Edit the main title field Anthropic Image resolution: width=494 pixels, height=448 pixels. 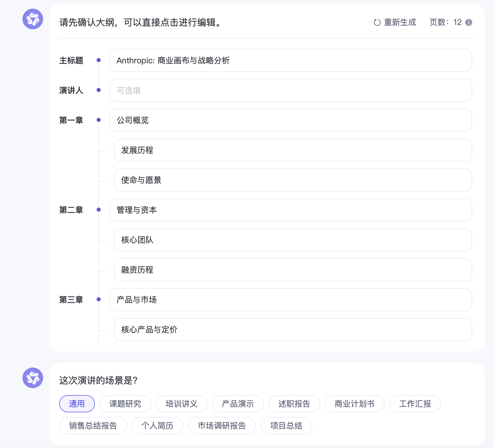point(290,60)
